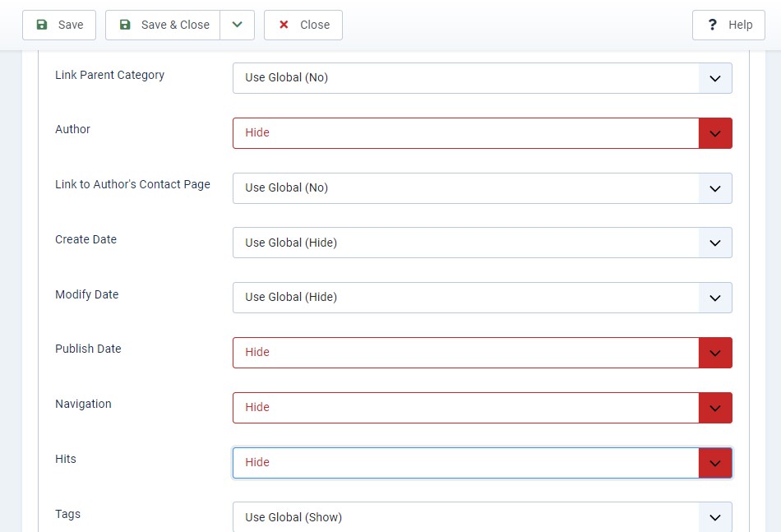This screenshot has height=532, width=781.
Task: Open the Help button
Action: click(728, 25)
